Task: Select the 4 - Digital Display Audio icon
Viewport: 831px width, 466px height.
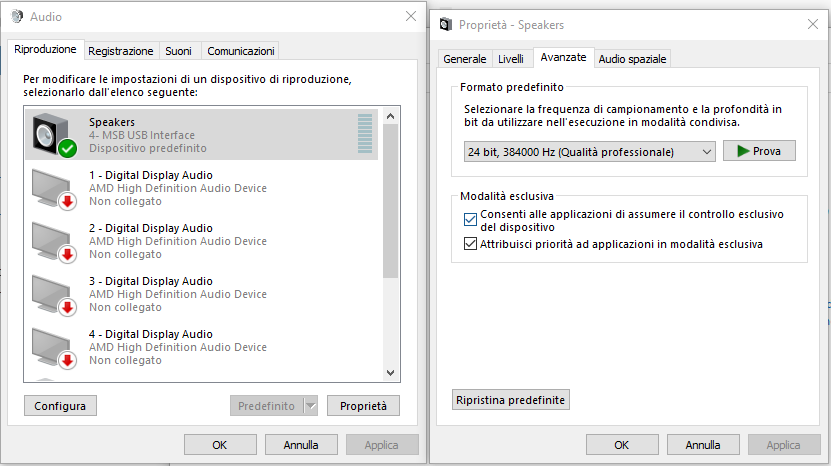Action: click(54, 347)
